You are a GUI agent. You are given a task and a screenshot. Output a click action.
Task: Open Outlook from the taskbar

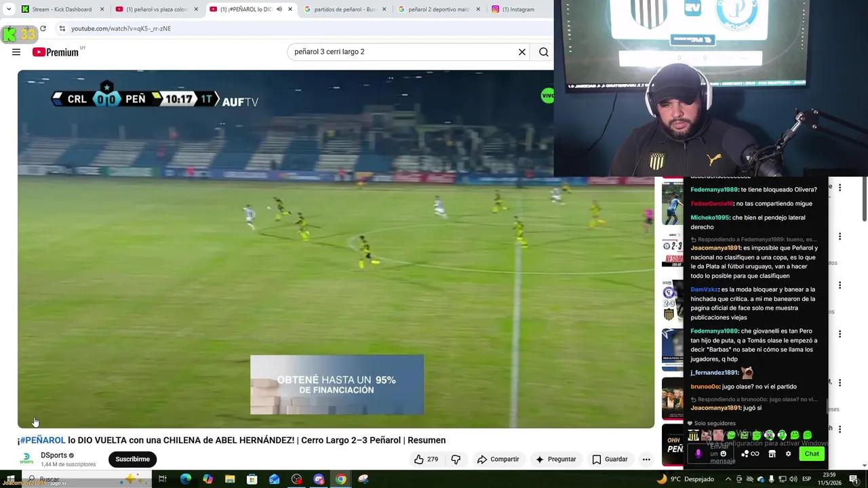point(274,479)
